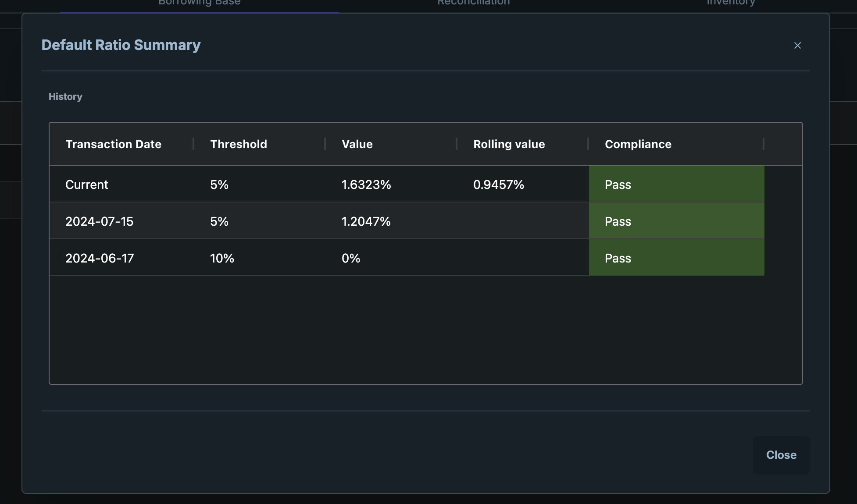
Task: Click the Rolling value column header
Action: coord(509,144)
